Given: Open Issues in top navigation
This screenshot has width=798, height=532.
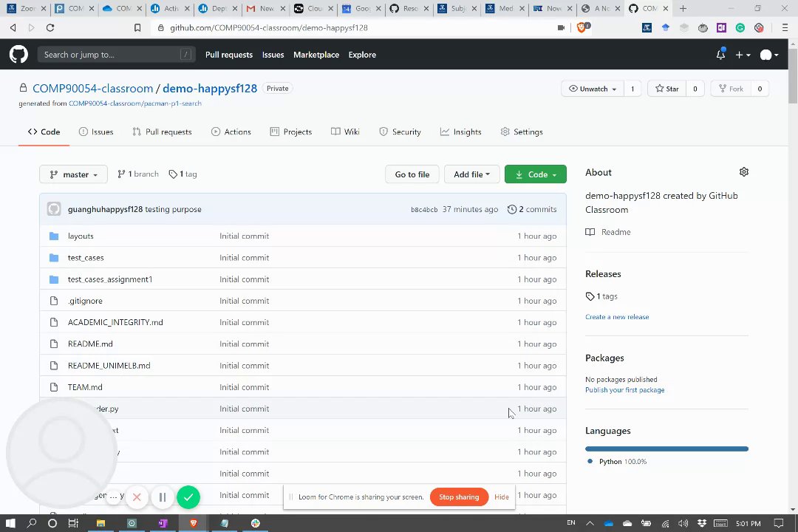Looking at the screenshot, I should point(273,55).
